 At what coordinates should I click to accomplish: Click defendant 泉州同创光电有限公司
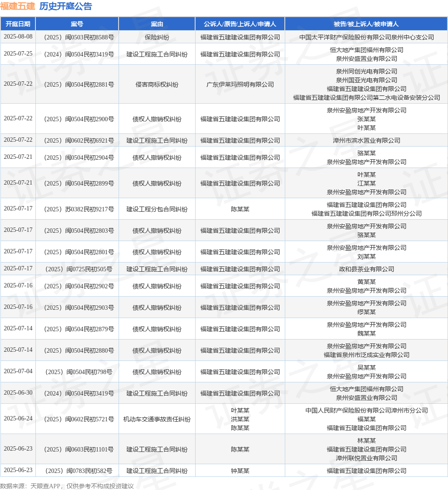(367, 71)
